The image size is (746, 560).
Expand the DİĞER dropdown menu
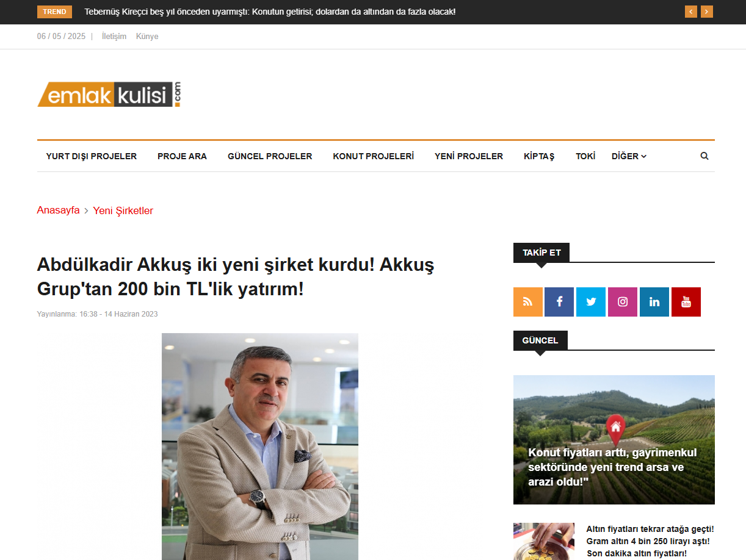tap(629, 156)
